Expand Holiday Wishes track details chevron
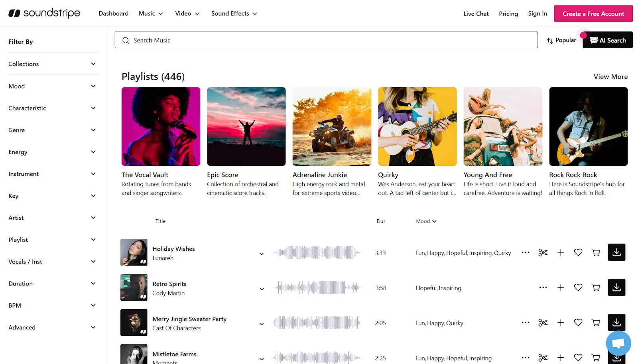The height and width of the screenshot is (364, 638). point(262,254)
